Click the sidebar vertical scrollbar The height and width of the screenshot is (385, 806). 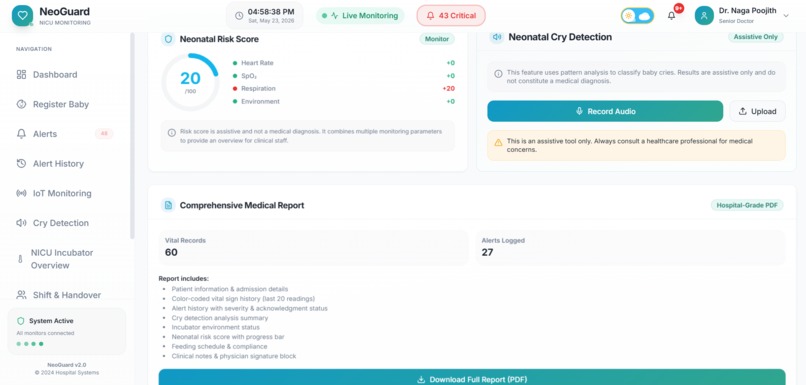tap(132, 136)
